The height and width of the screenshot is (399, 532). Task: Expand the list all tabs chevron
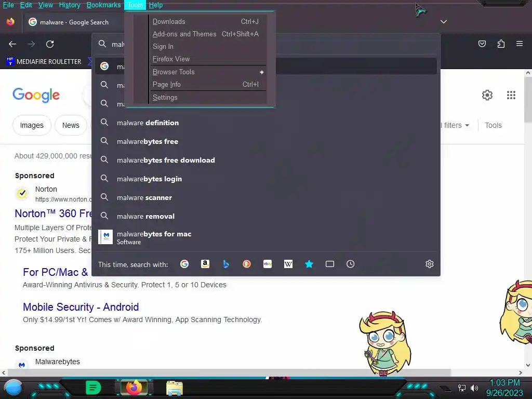[444, 22]
